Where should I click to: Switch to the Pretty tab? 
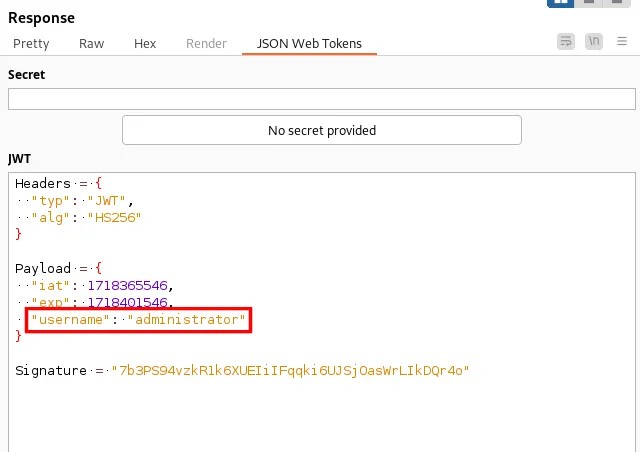31,43
